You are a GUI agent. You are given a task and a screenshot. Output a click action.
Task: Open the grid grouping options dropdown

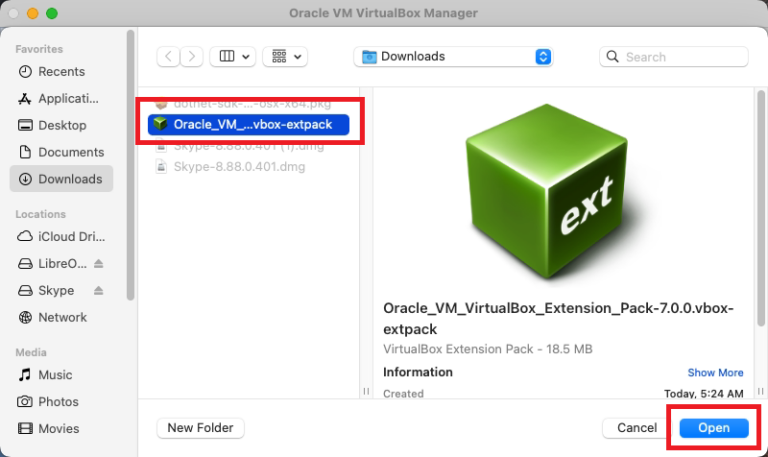pos(285,57)
